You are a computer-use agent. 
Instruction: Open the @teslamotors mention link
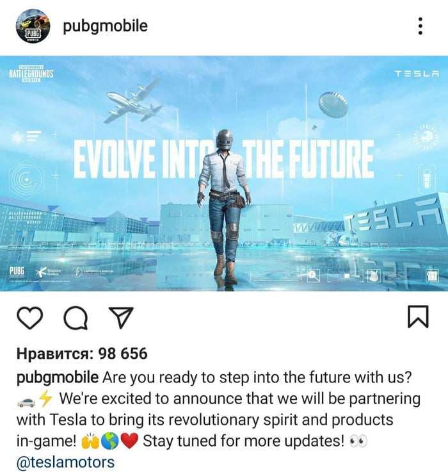point(65,462)
